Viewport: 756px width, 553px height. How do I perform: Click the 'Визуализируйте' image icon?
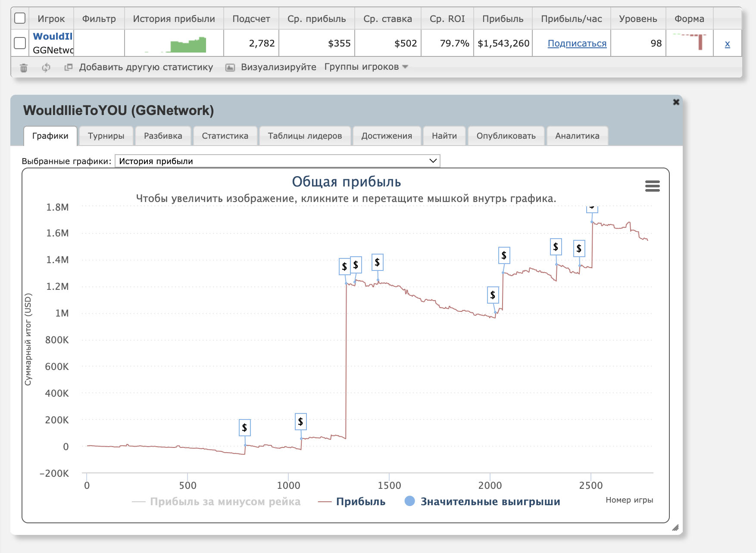231,68
